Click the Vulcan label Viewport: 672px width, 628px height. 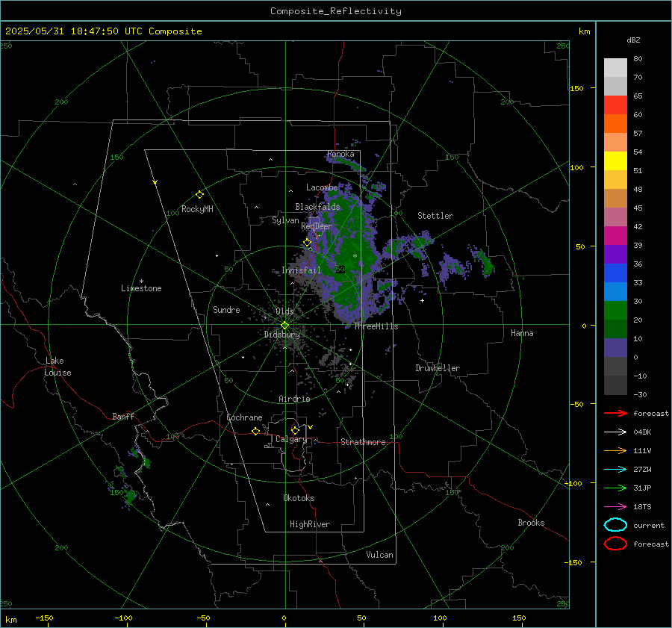379,555
